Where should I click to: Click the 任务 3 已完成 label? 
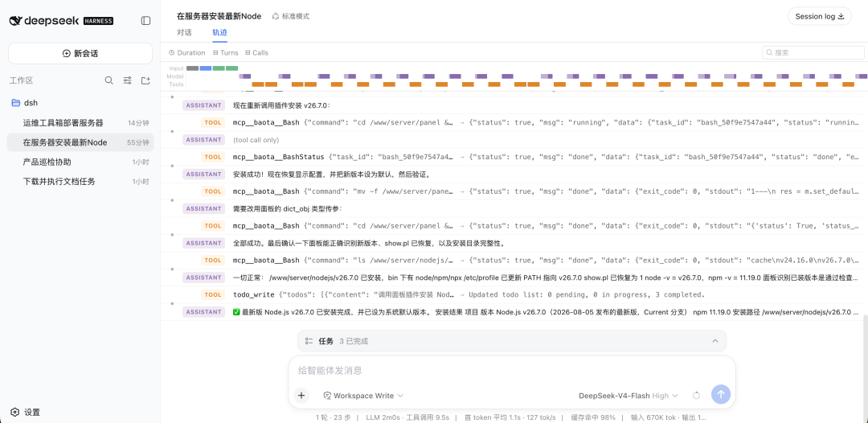pyautogui.click(x=343, y=341)
